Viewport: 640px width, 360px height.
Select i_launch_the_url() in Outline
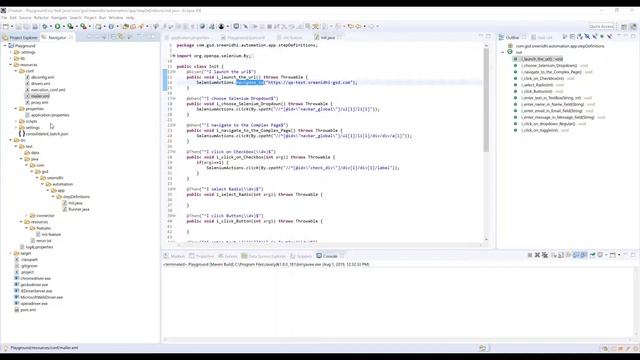coord(542,59)
